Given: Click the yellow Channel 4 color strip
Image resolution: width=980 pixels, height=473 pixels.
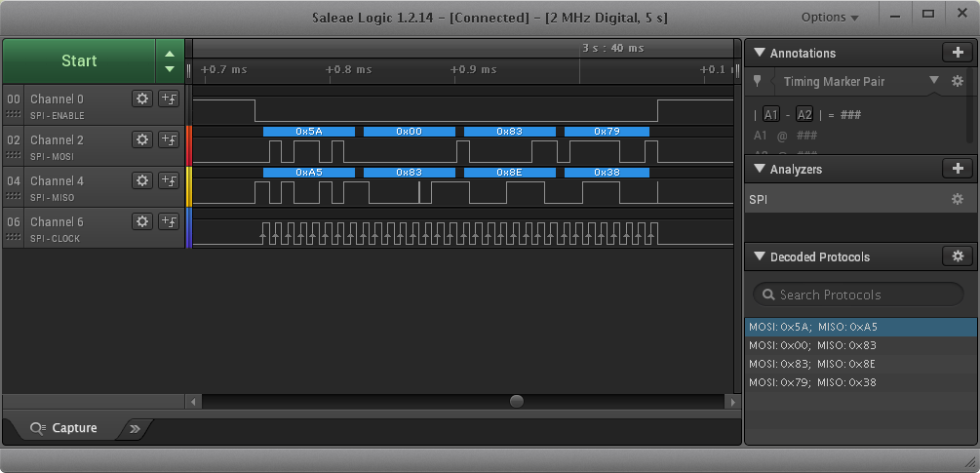Looking at the screenshot, I should [189, 187].
